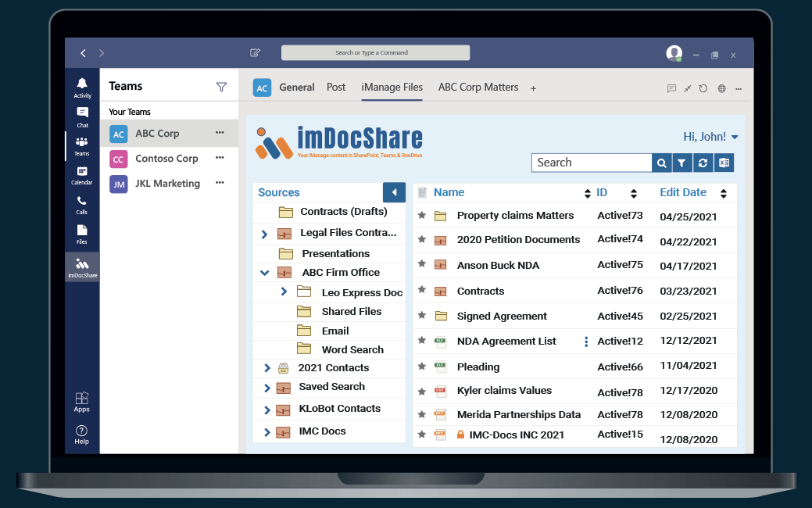Open more options for JKL Marketing
812x508 pixels.
[220, 182]
